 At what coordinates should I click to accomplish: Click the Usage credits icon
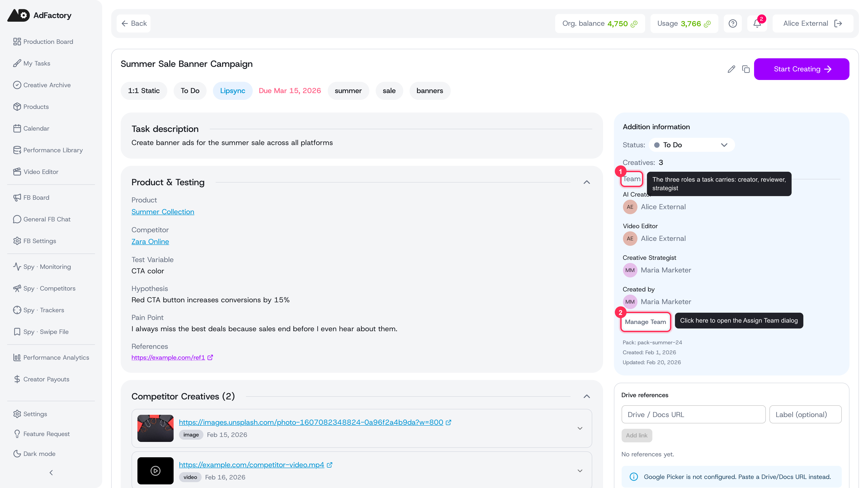(707, 23)
